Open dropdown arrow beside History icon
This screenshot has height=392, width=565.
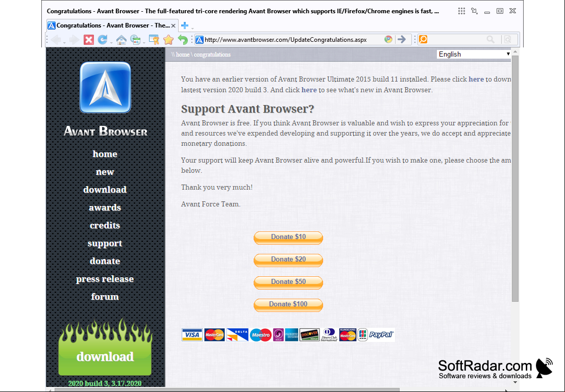point(144,43)
